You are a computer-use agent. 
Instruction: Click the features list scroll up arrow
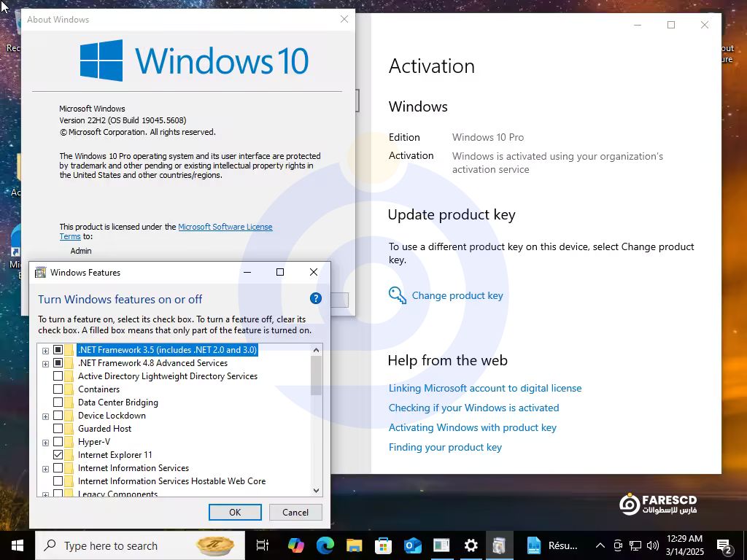pos(317,350)
